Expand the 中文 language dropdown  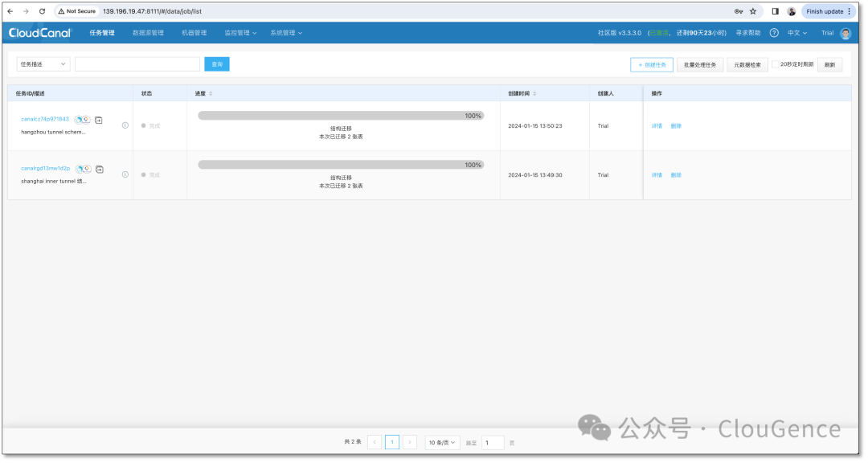(x=797, y=33)
